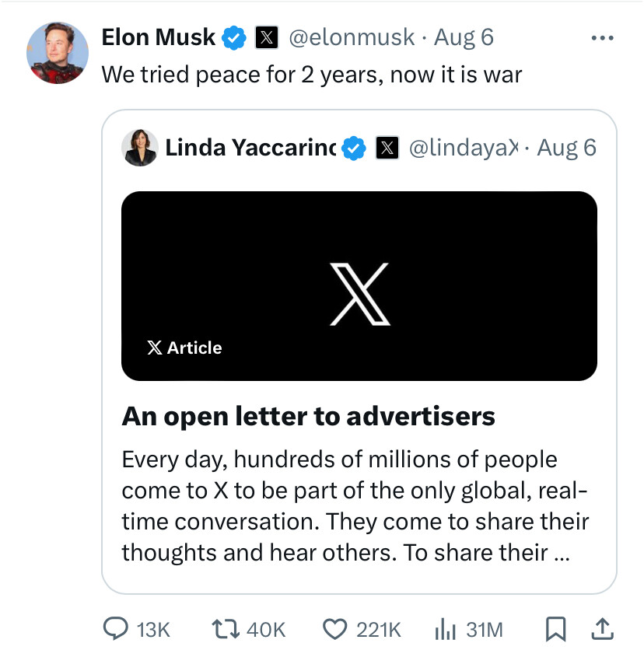Viewport: 644px width, 657px height.
Task: Go to the Elon Musk display name
Action: coord(159,37)
